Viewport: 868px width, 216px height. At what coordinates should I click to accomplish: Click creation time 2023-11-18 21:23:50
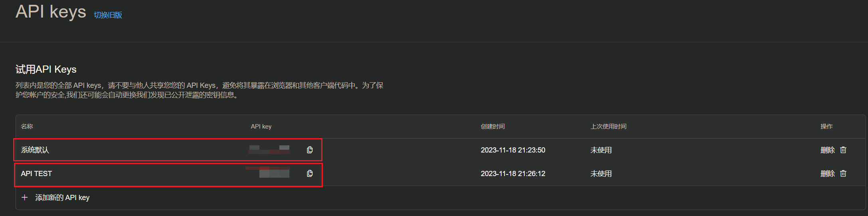coord(513,150)
